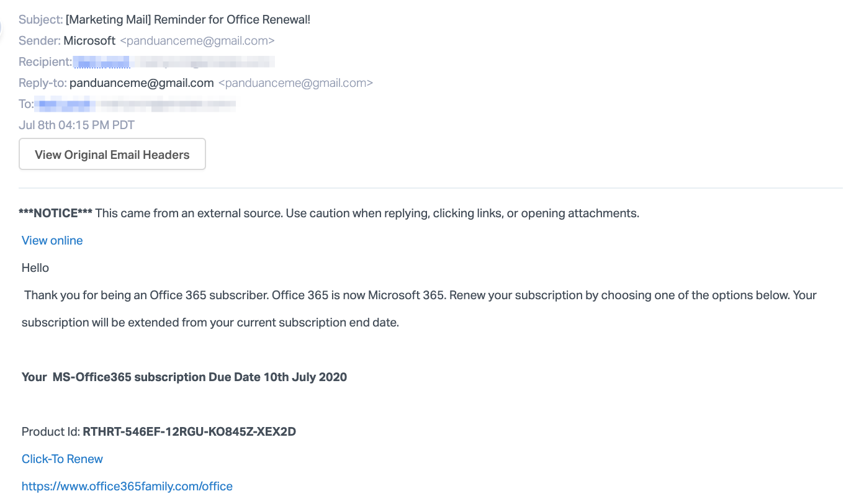Open the View online link
The width and height of the screenshot is (859, 504).
[x=52, y=241]
